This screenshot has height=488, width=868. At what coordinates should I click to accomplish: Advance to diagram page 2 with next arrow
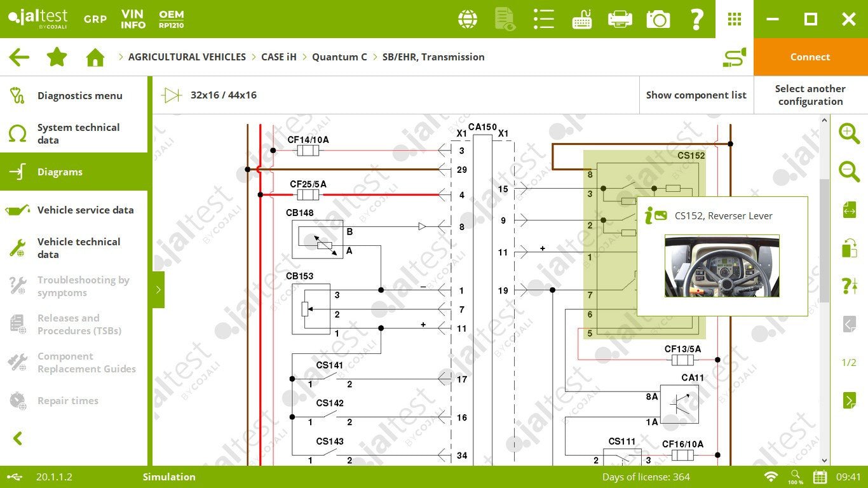(x=849, y=400)
